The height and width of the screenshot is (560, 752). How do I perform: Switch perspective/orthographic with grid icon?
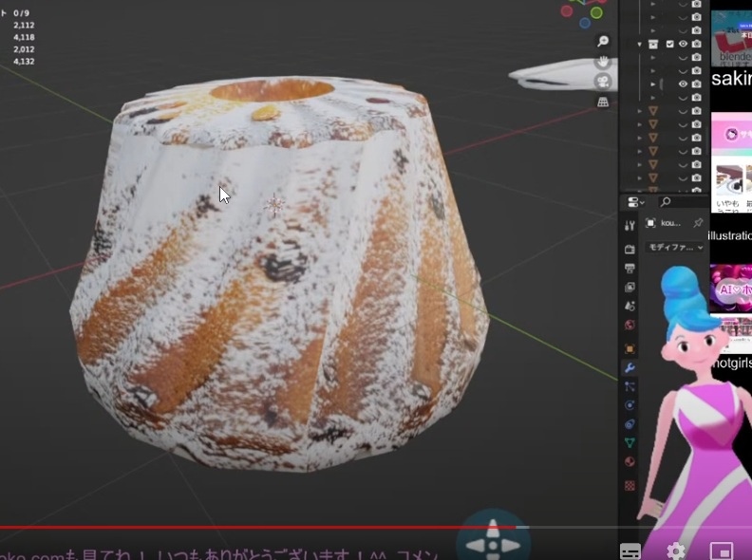[603, 102]
